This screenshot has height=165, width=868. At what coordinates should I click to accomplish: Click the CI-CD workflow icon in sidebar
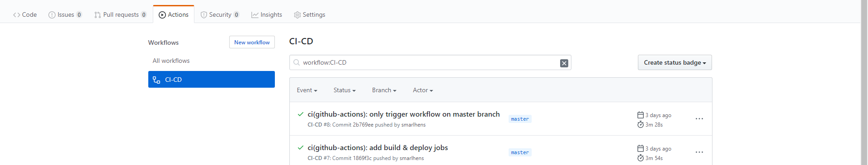tap(156, 80)
